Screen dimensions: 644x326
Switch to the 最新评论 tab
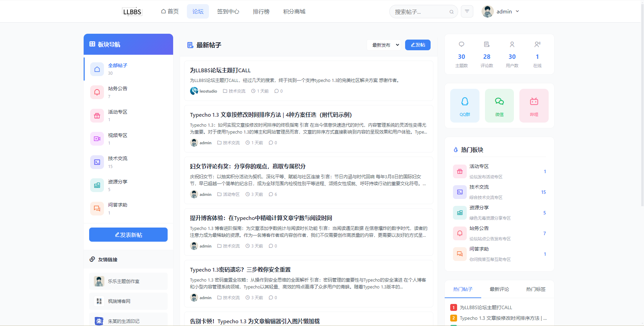(x=499, y=289)
